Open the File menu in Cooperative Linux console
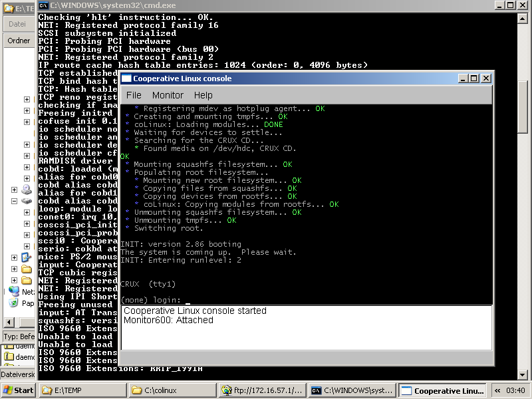 134,95
